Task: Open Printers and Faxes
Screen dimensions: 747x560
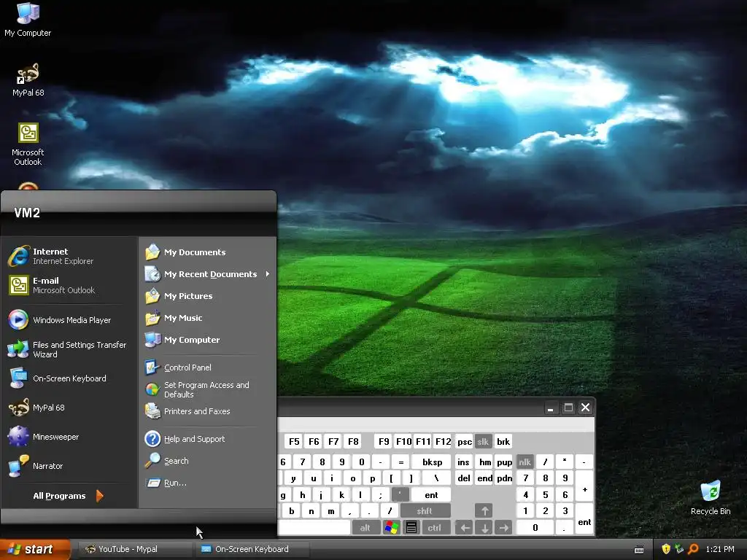Action: (208, 411)
